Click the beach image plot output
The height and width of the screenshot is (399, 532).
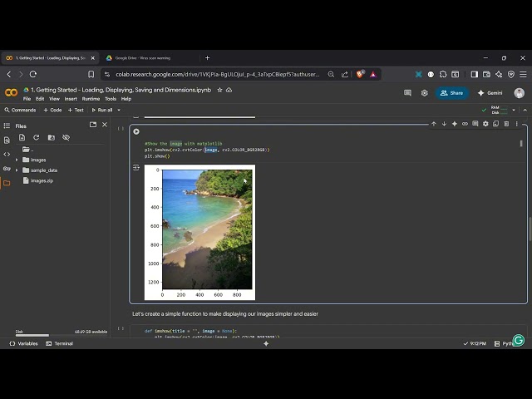pyautogui.click(x=199, y=233)
